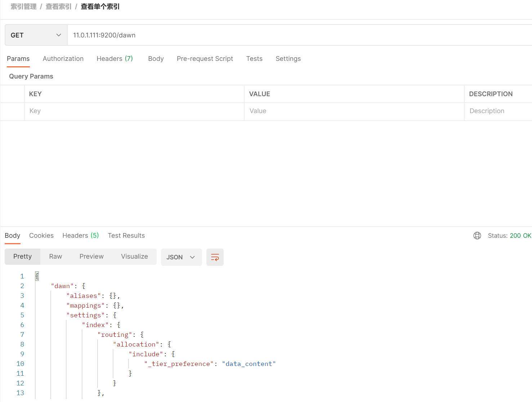
Task: Select the request Body tab
Action: point(156,59)
